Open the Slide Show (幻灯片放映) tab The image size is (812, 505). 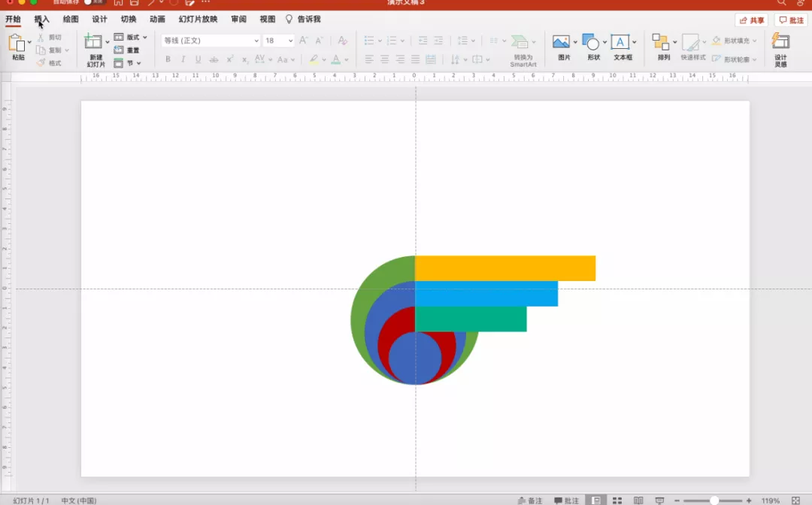tap(198, 19)
